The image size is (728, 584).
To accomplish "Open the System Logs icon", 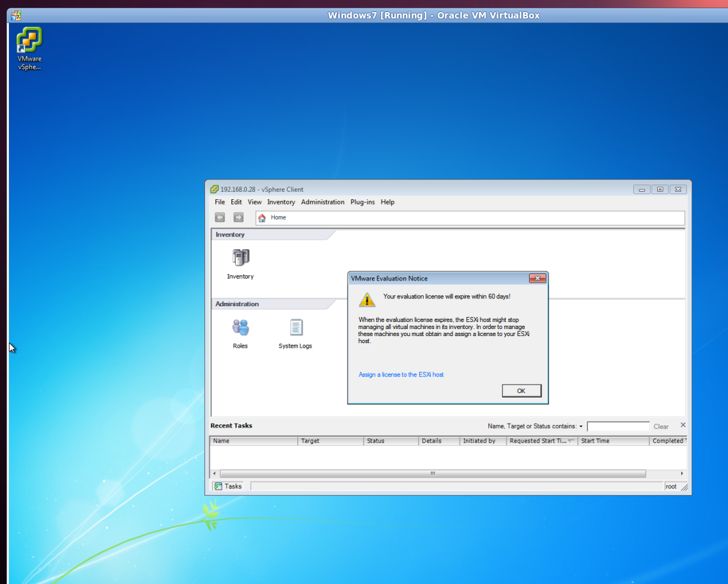I will point(295,334).
